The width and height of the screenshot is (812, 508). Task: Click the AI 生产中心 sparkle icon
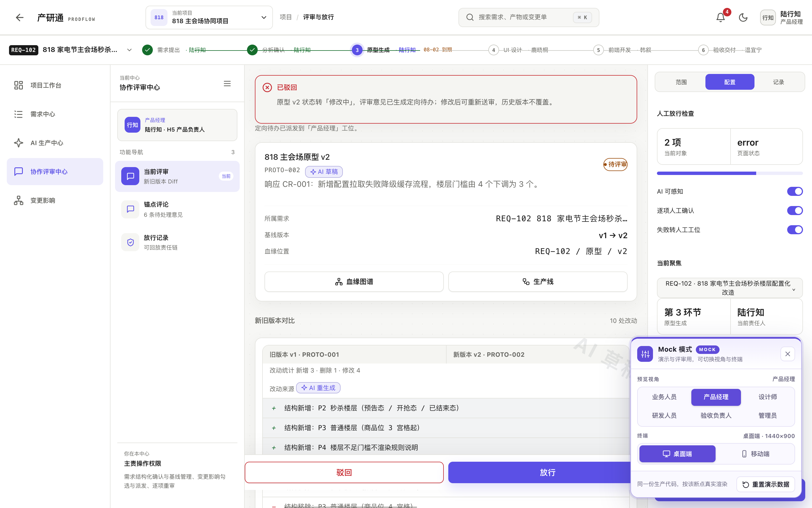(18, 143)
